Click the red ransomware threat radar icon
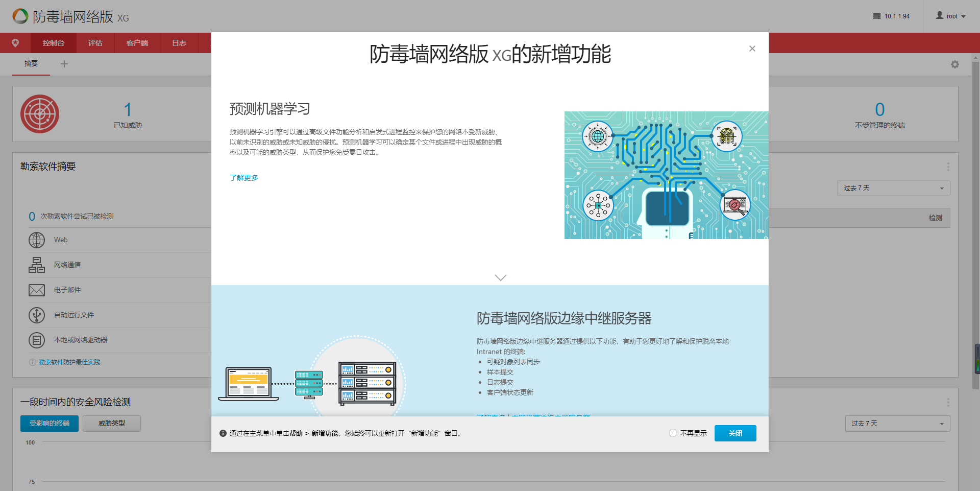The height and width of the screenshot is (491, 980). click(40, 113)
